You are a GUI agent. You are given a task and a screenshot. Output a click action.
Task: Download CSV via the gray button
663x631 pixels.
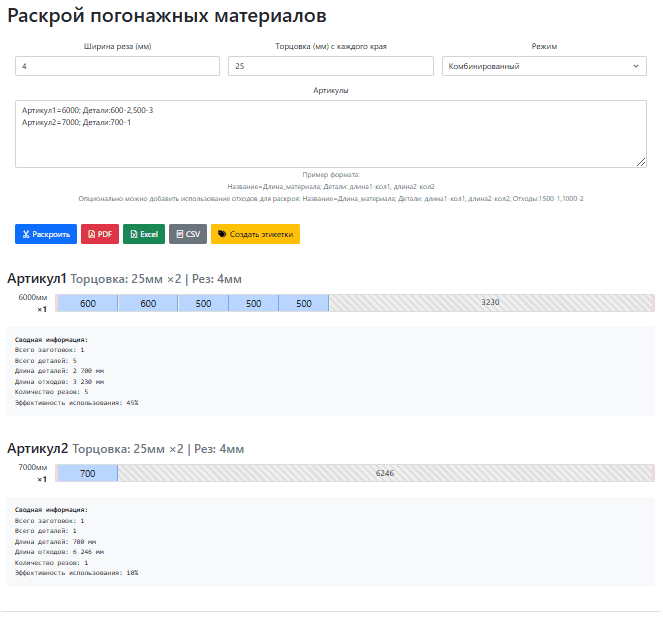188,234
